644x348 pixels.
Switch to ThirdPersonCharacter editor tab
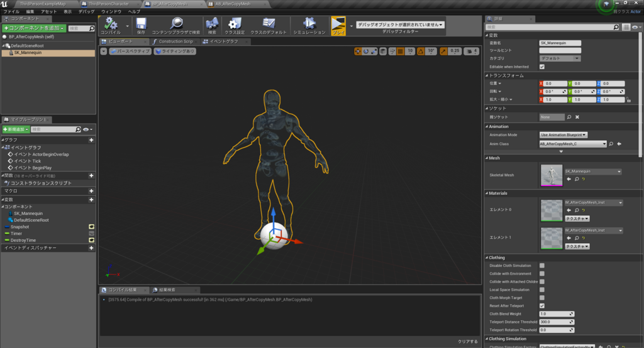(x=108, y=4)
